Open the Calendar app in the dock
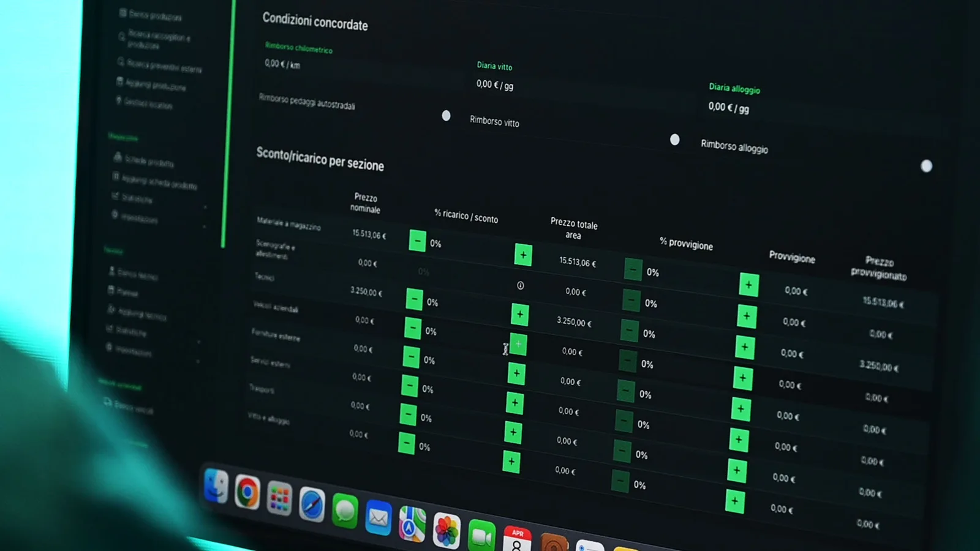This screenshot has width=980, height=551. (x=517, y=539)
